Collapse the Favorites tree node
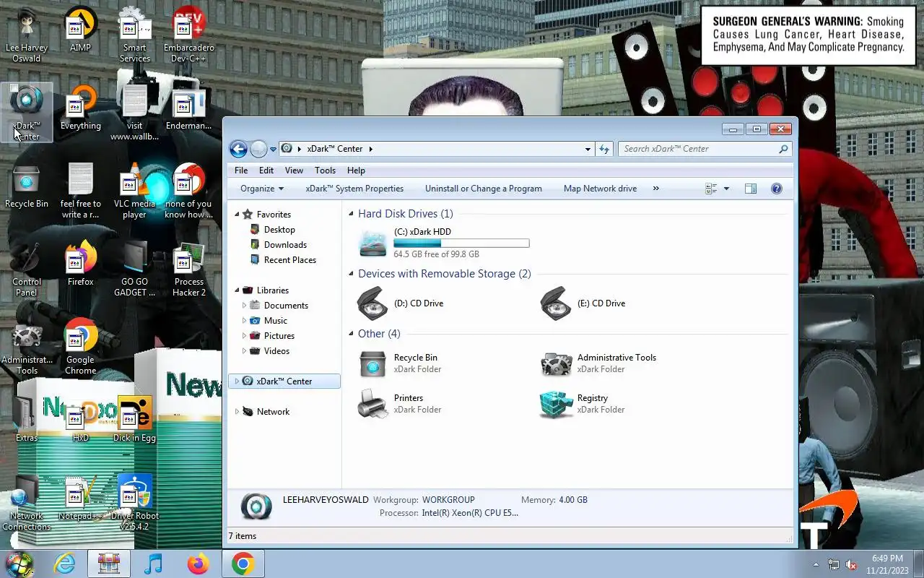Image resolution: width=924 pixels, height=578 pixels. point(236,215)
